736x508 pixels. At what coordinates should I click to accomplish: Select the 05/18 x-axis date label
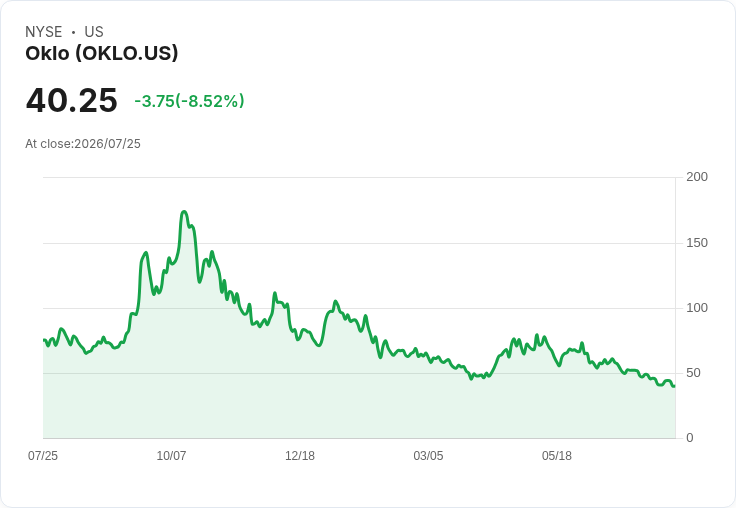557,455
